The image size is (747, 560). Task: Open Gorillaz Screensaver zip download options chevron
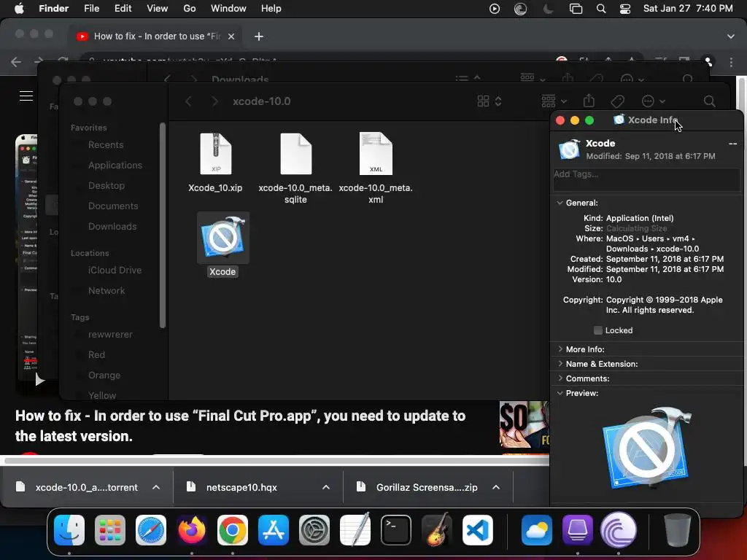(x=496, y=487)
